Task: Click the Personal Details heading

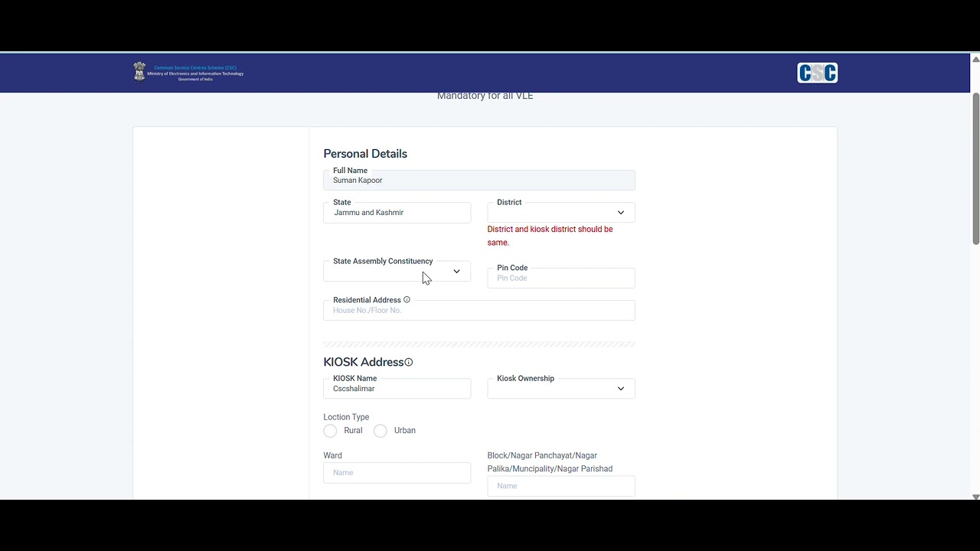Action: [x=365, y=154]
